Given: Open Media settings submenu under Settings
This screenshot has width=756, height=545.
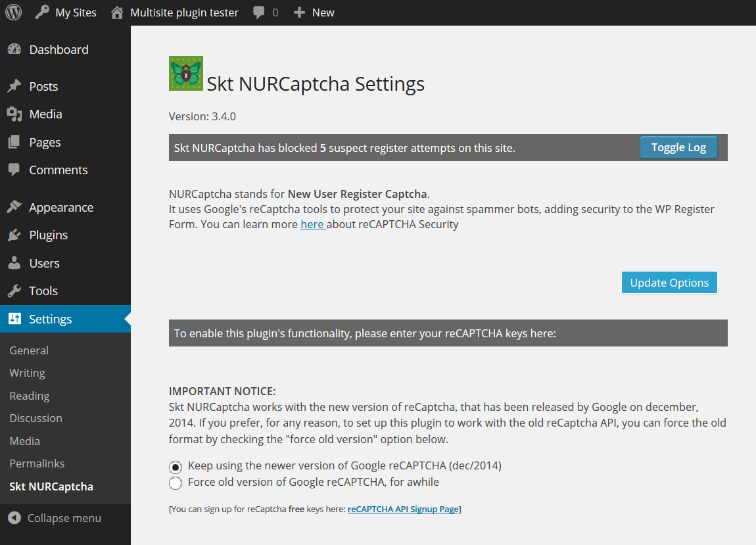Looking at the screenshot, I should (x=24, y=441).
